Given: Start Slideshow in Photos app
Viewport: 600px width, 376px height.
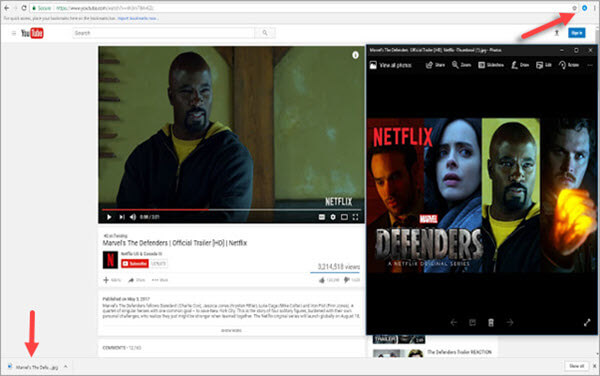Looking at the screenshot, I should tap(491, 65).
